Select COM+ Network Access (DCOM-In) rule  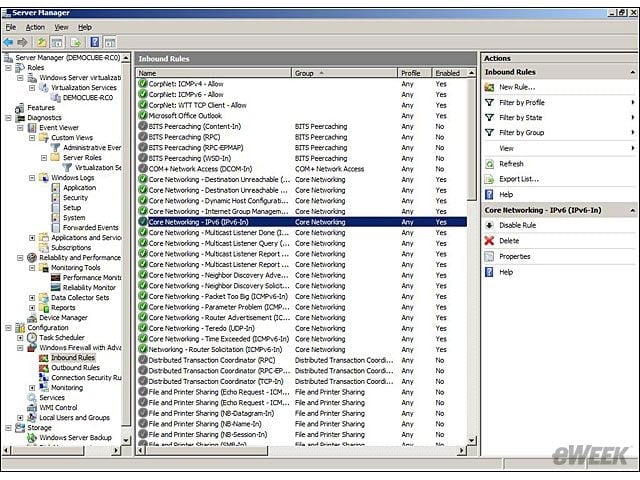[302, 169]
